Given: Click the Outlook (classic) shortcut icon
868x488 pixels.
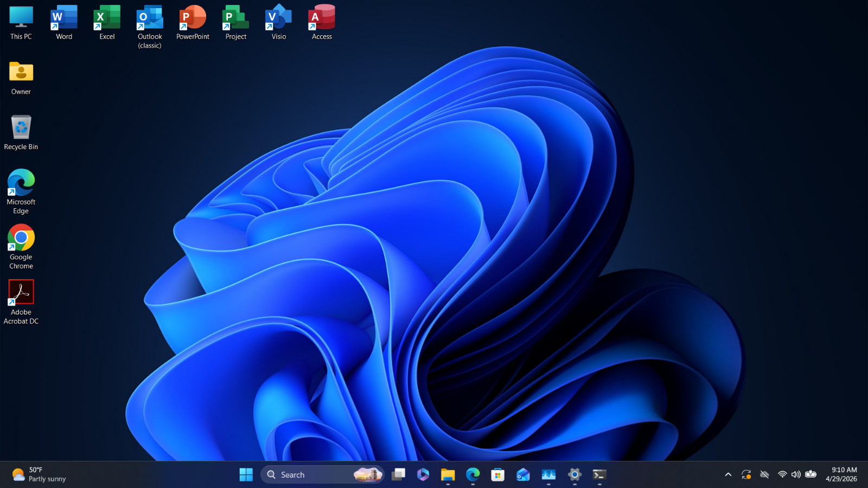Looking at the screenshot, I should pos(150,18).
